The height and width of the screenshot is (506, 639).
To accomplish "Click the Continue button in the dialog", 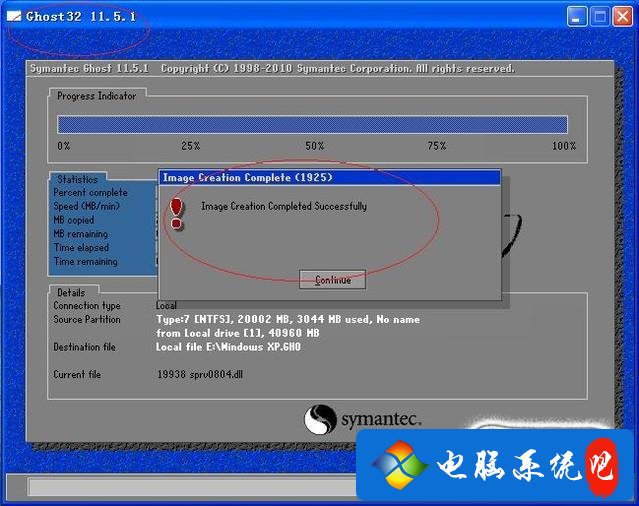I will [x=332, y=279].
